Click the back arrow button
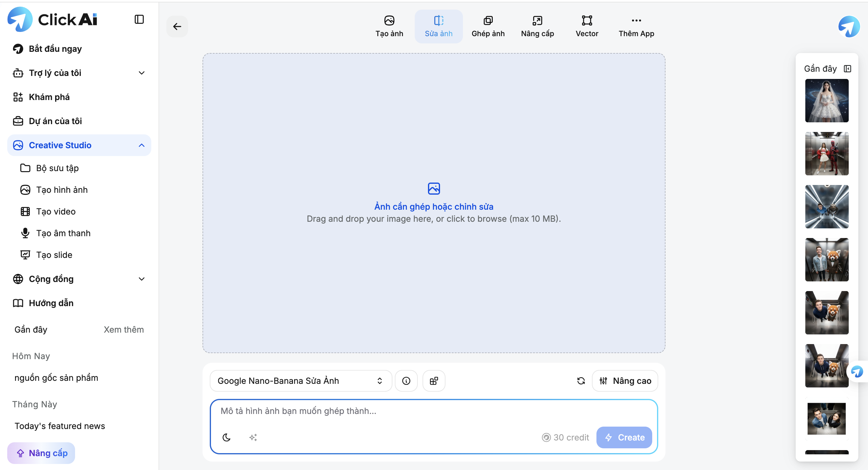 pos(177,26)
